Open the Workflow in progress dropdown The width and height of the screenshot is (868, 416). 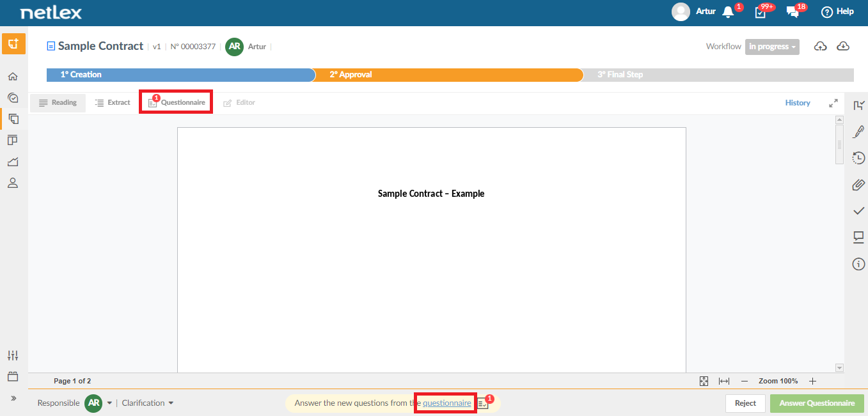[772, 47]
